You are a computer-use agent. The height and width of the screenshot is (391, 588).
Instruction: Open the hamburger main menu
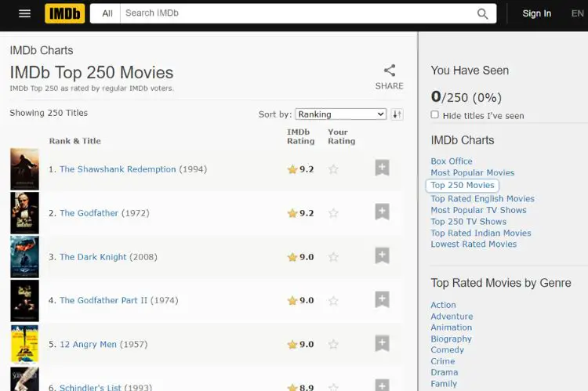click(25, 13)
